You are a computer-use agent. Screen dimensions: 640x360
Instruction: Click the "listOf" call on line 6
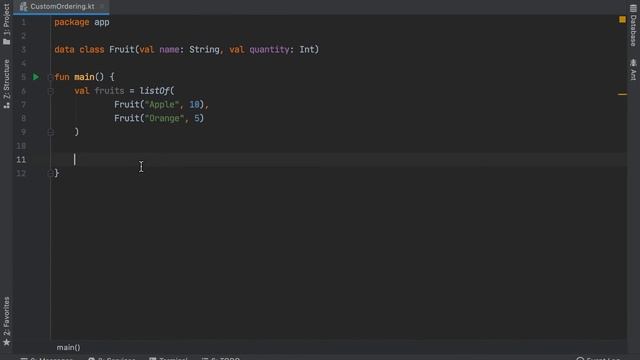154,91
